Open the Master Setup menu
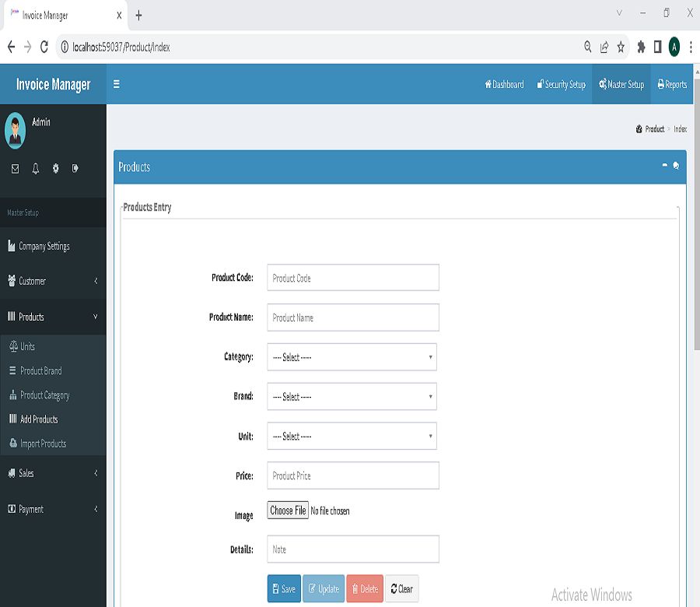Image resolution: width=700 pixels, height=607 pixels. point(621,84)
